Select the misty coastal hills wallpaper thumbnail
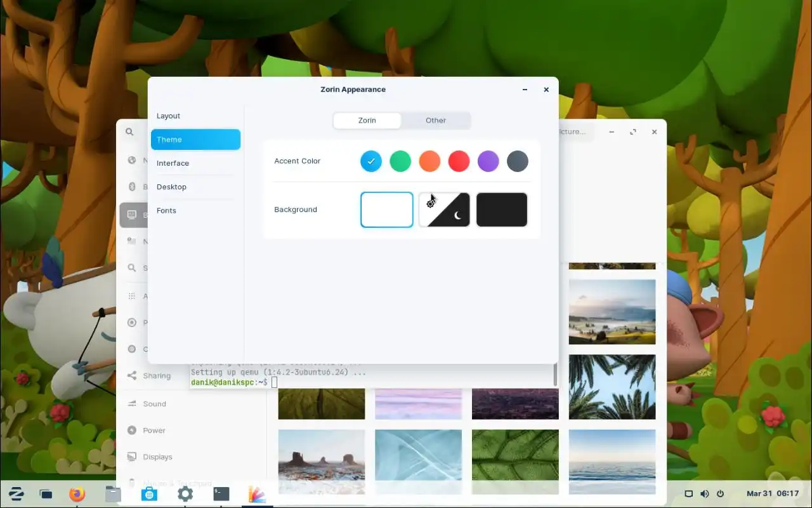The image size is (812, 508). click(x=612, y=312)
